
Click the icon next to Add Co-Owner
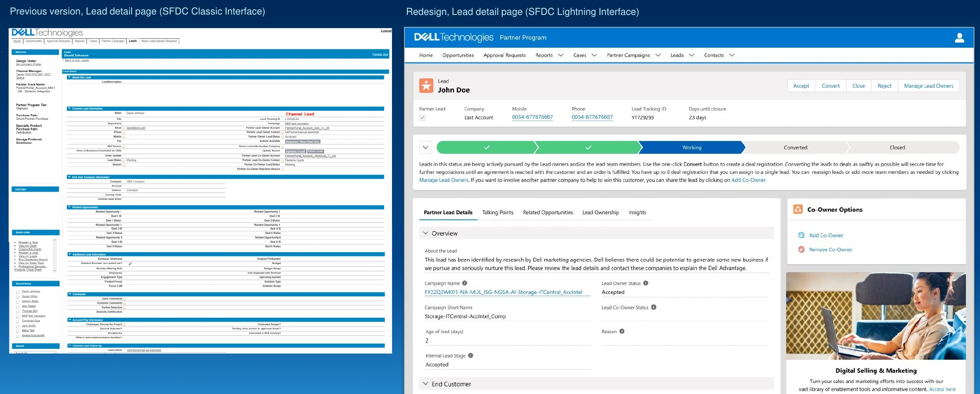801,235
